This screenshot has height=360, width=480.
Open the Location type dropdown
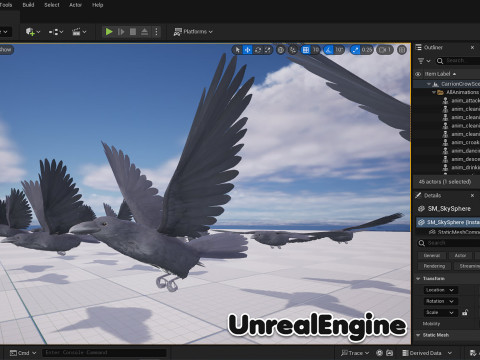[440, 290]
